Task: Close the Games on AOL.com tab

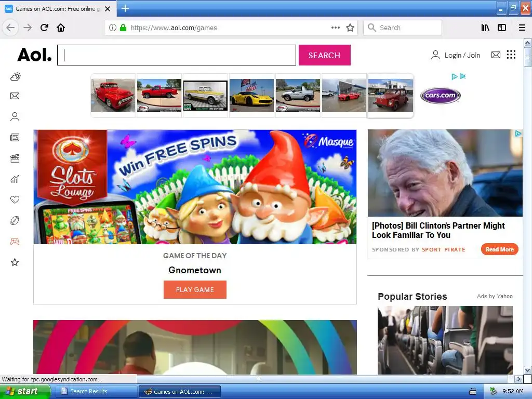Action: [x=108, y=9]
